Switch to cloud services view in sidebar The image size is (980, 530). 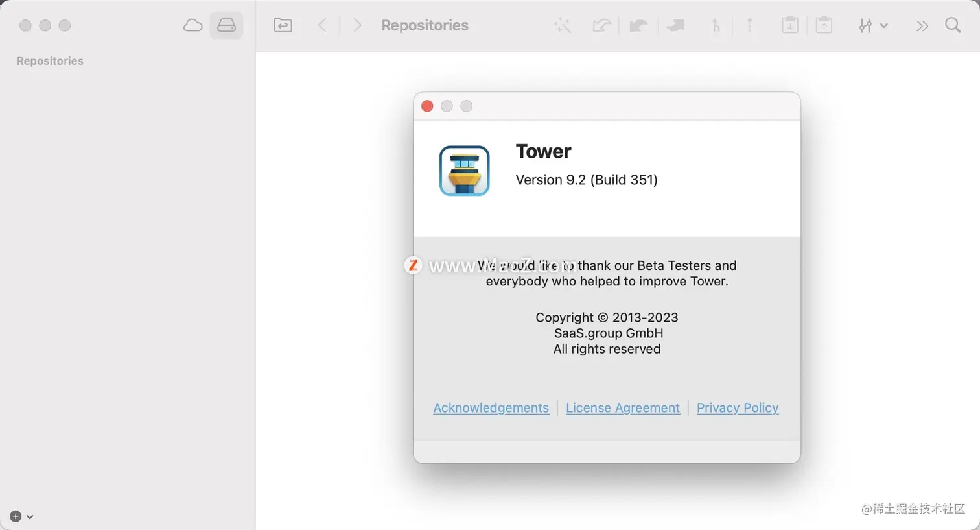click(x=192, y=25)
